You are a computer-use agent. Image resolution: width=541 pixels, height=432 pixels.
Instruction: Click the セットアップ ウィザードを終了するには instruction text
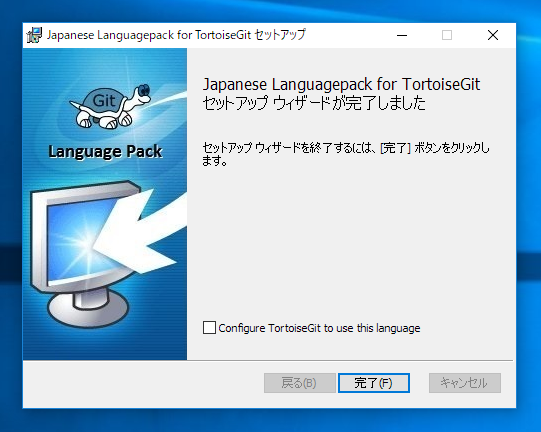(346, 154)
